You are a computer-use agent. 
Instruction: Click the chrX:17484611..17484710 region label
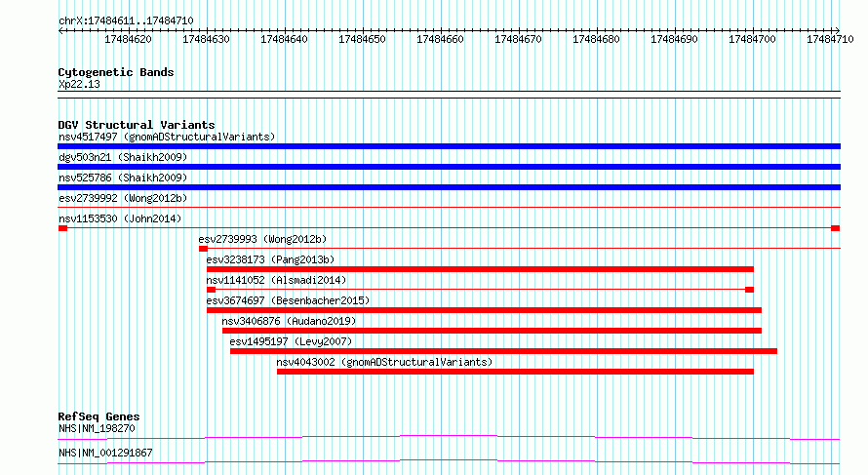coord(126,21)
